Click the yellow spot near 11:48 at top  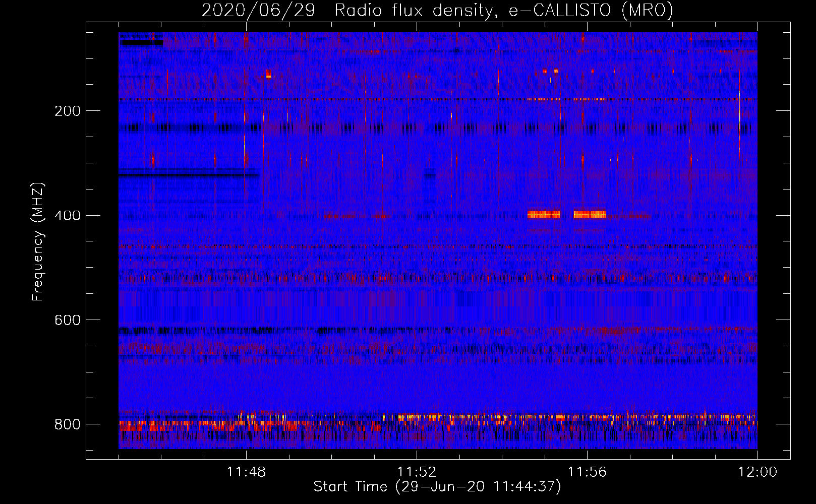coord(268,74)
